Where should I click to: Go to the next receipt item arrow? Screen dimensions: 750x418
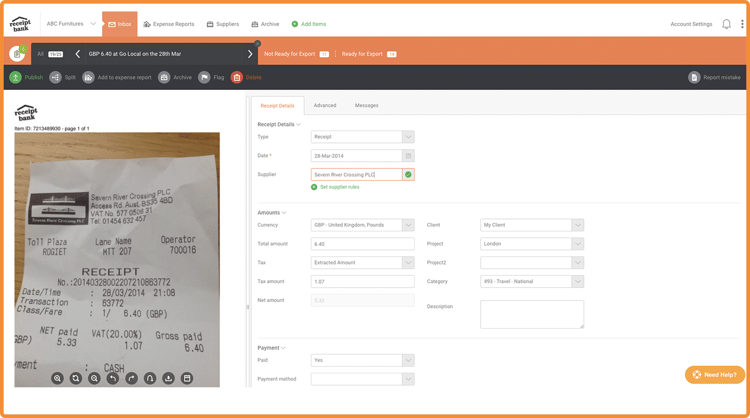[x=250, y=54]
